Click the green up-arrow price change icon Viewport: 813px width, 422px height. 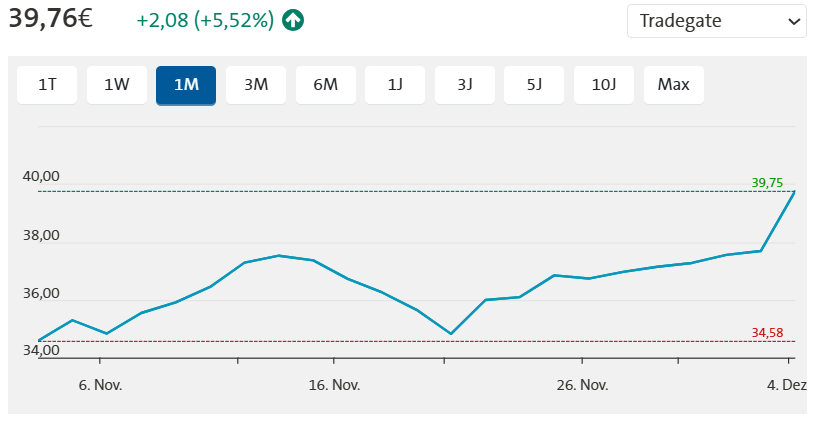pos(293,20)
